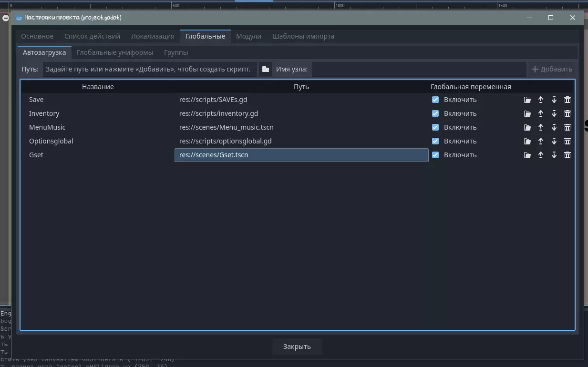
Task: Move Inventory autoload up
Action: point(540,113)
